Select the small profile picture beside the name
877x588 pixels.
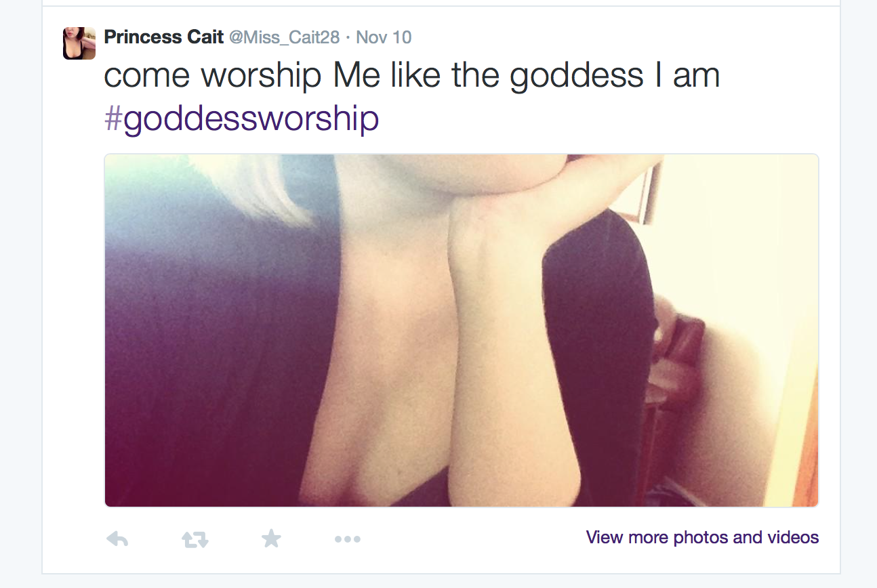click(x=79, y=43)
